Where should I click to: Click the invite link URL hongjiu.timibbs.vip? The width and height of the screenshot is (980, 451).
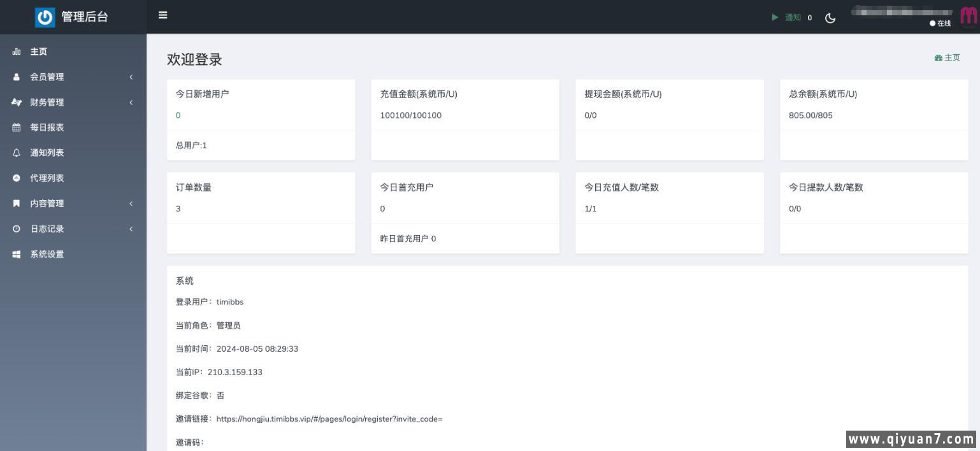coord(329,419)
